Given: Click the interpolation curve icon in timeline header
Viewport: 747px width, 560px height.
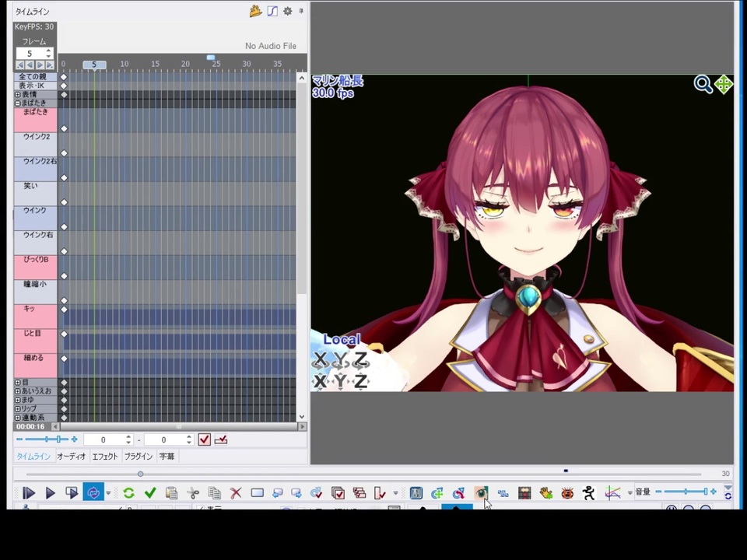Looking at the screenshot, I should click(x=272, y=11).
